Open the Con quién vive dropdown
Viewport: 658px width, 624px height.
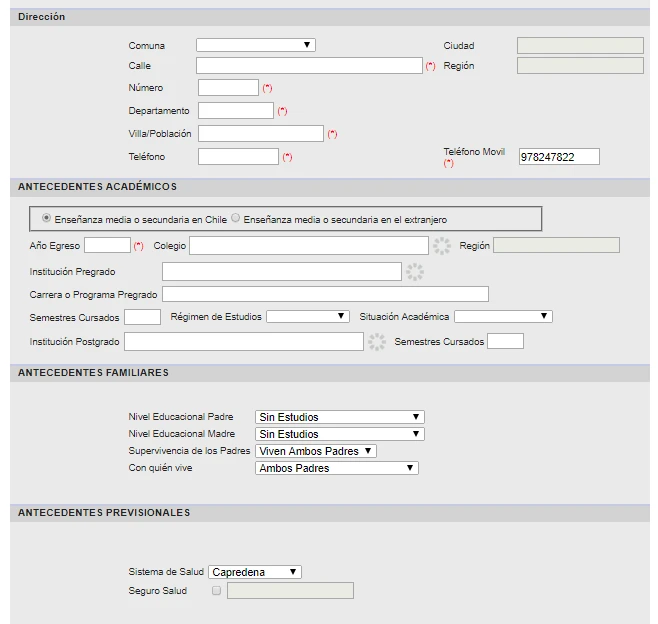pos(336,468)
